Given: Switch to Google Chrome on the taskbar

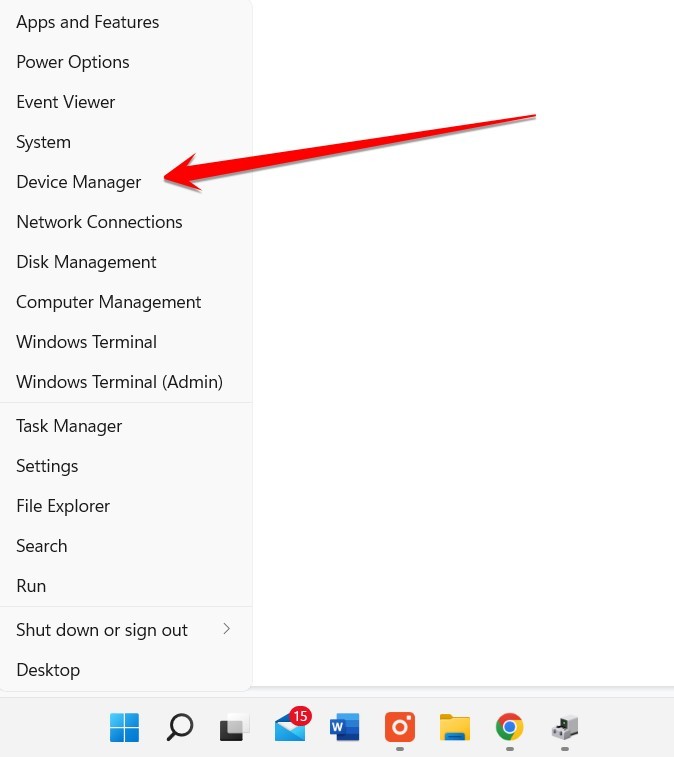Looking at the screenshot, I should tap(509, 727).
